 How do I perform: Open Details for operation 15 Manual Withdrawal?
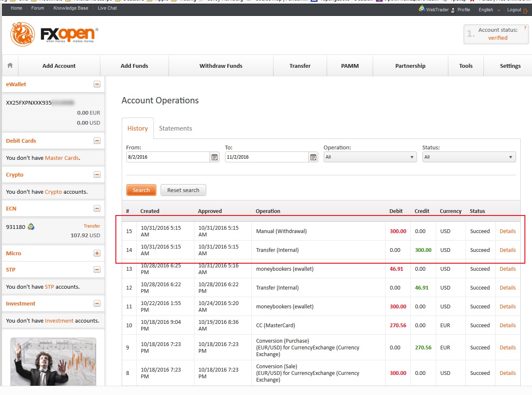(508, 231)
